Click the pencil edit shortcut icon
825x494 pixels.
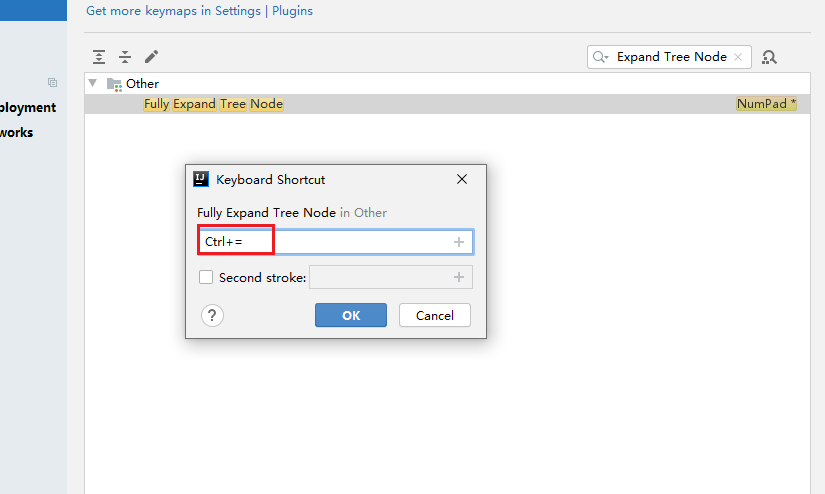152,56
